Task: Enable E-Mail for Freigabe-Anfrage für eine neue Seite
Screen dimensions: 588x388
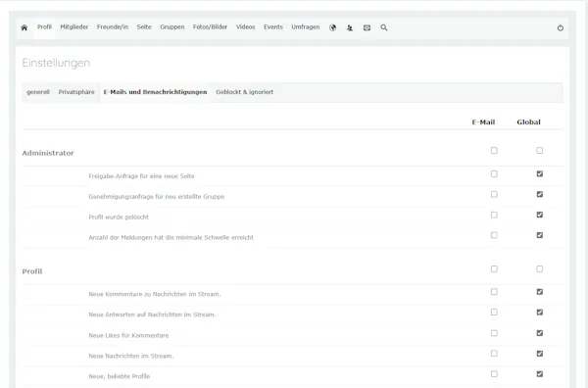Action: coord(494,174)
